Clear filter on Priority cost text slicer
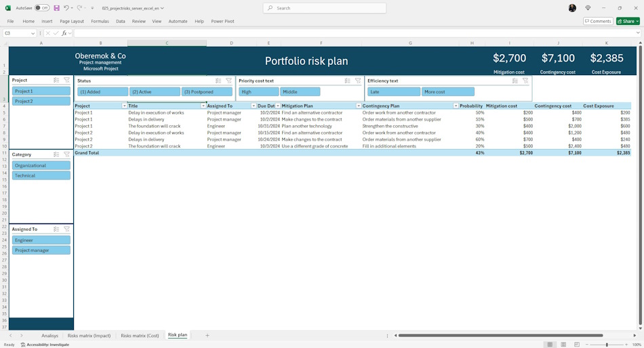Screen dimensions: 644x348 coord(358,81)
